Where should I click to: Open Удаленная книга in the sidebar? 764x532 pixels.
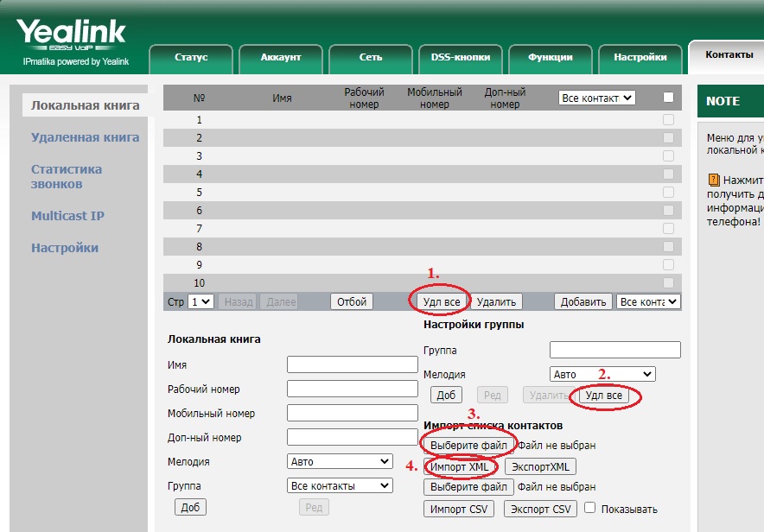coord(85,137)
